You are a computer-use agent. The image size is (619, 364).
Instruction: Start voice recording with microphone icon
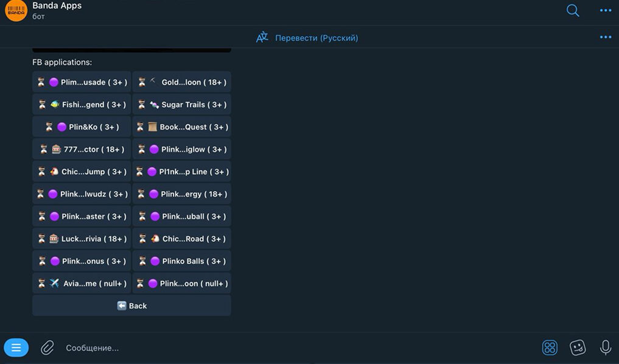click(605, 348)
